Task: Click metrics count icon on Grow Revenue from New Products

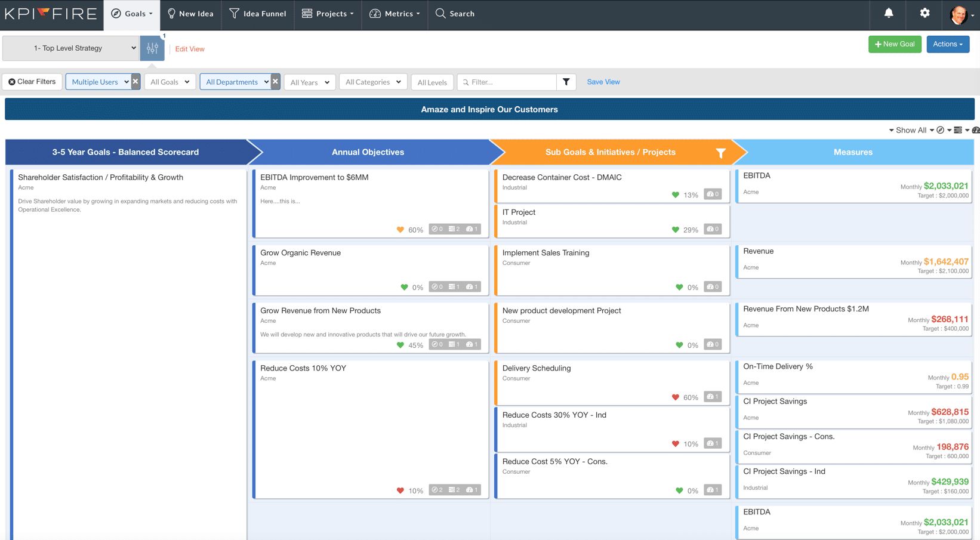Action: click(472, 344)
